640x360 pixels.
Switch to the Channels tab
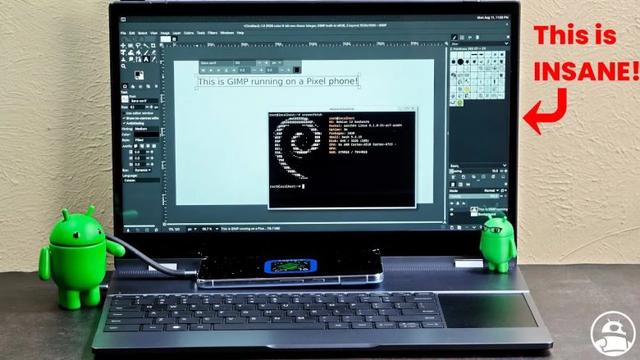click(x=460, y=184)
